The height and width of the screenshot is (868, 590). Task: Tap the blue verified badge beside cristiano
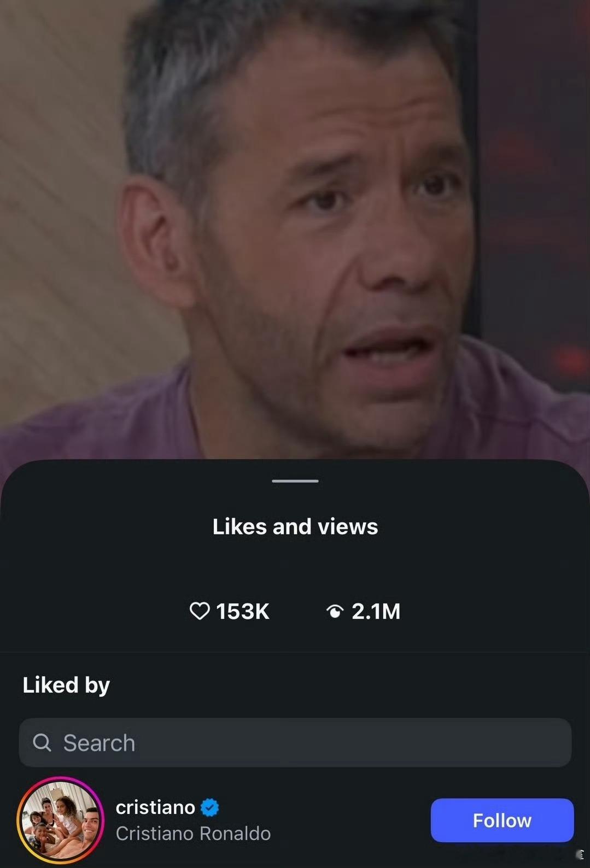[x=209, y=807]
